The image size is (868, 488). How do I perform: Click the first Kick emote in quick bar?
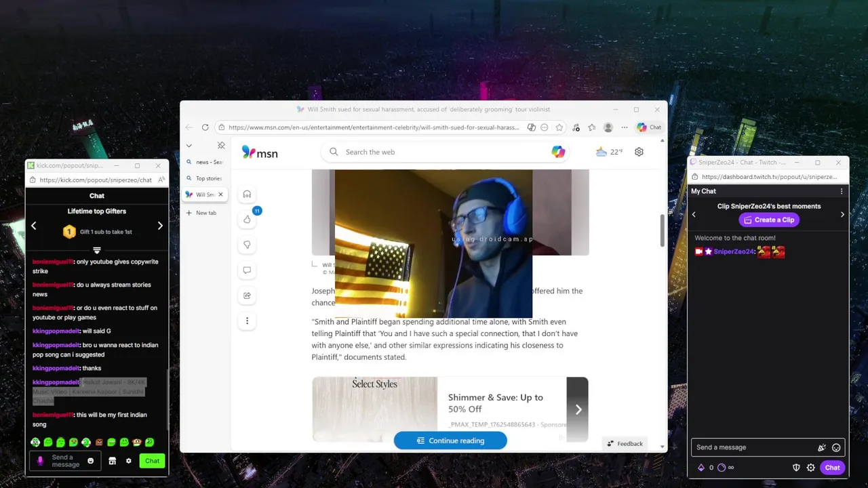click(35, 442)
